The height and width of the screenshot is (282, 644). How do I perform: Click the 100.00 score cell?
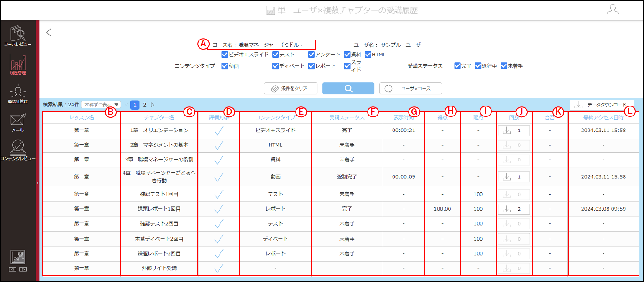coord(442,209)
